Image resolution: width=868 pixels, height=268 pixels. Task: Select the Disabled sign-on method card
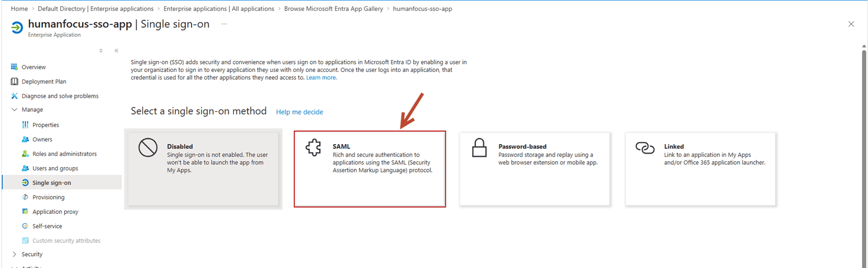[x=203, y=169]
